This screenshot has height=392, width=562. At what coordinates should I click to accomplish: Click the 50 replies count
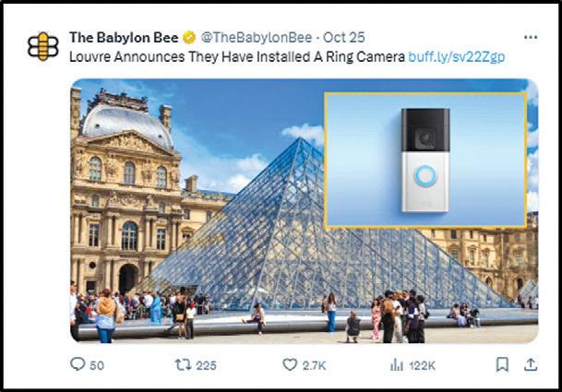(97, 365)
